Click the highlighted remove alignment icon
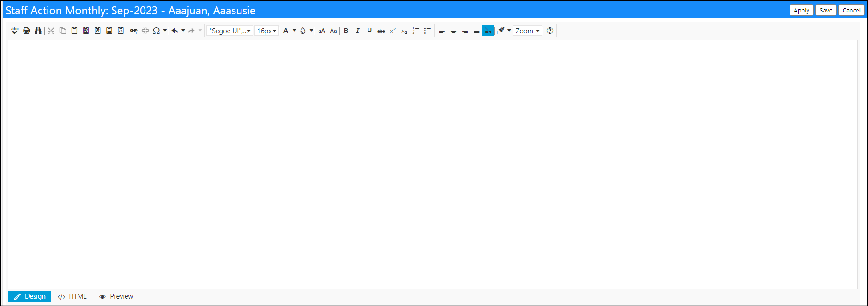This screenshot has width=868, height=306. [488, 31]
